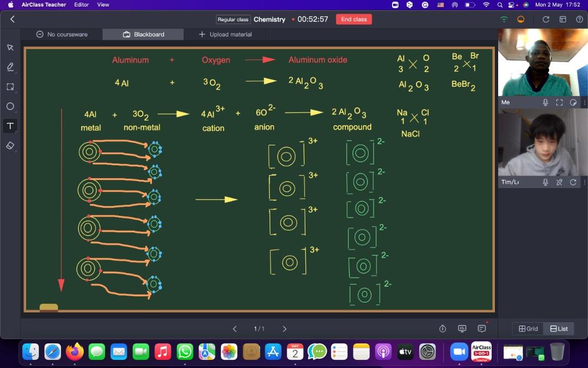
Task: Activate the dashed selection box tool
Action: [10, 87]
